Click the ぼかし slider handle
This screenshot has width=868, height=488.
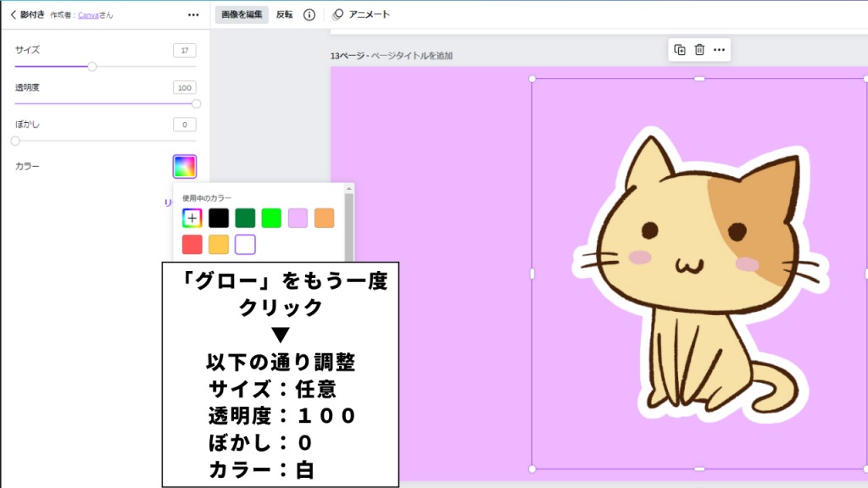point(15,141)
